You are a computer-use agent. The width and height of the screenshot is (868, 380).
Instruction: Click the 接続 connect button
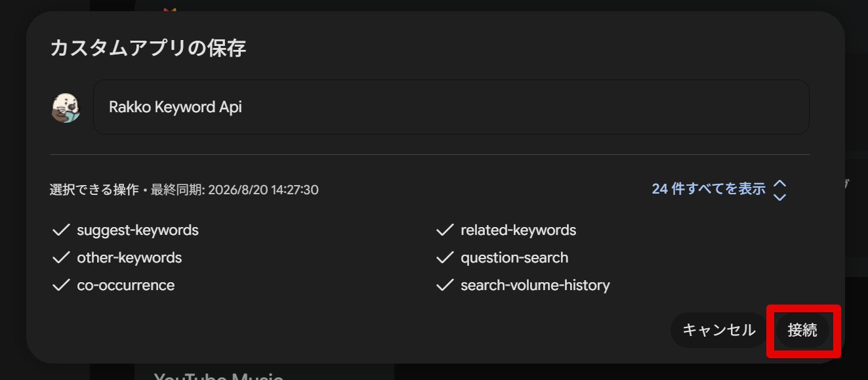pos(802,330)
